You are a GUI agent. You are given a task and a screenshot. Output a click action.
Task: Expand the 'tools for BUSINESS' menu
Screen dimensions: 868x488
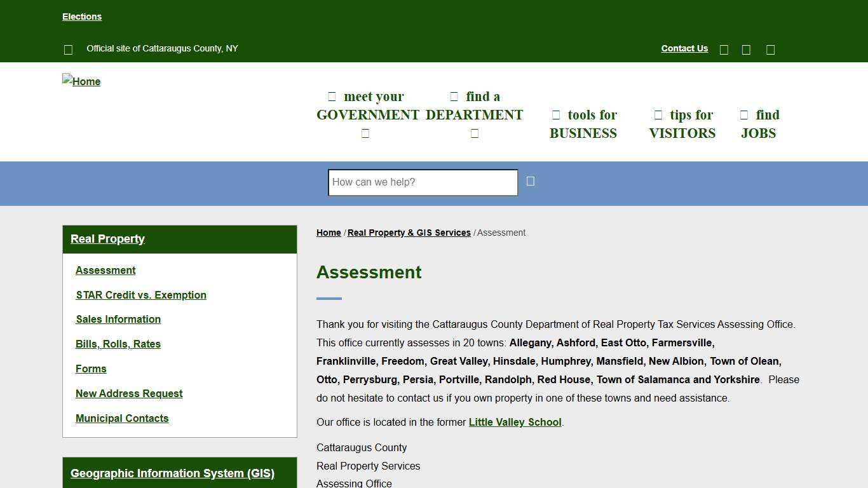pos(583,124)
